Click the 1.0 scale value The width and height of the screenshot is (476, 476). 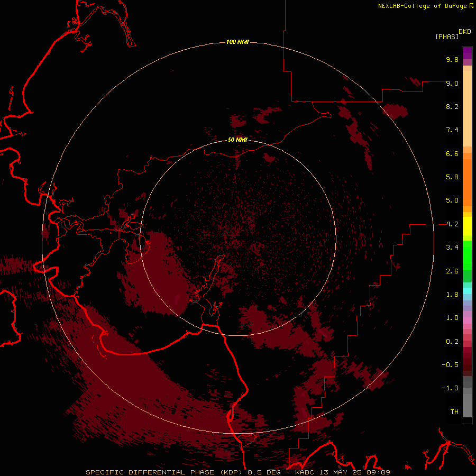pos(452,318)
